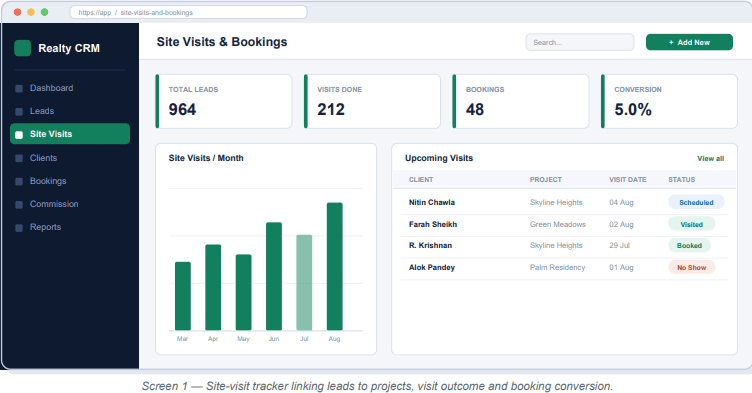Click the STATUS column header
The width and height of the screenshot is (752, 393).
682,179
